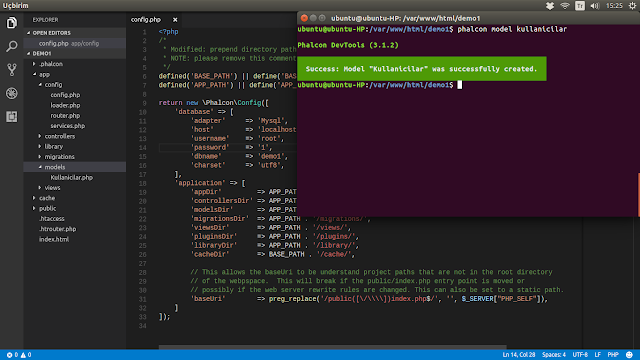Collapse the app folder

coord(44,74)
